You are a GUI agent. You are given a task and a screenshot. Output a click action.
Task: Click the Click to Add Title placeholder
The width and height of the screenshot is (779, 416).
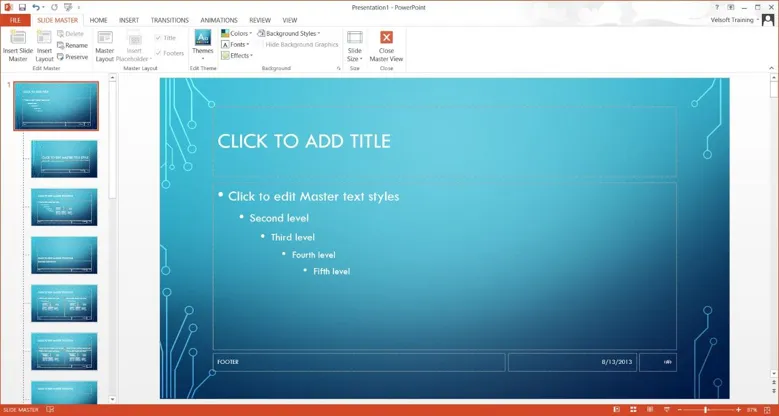pyautogui.click(x=445, y=142)
